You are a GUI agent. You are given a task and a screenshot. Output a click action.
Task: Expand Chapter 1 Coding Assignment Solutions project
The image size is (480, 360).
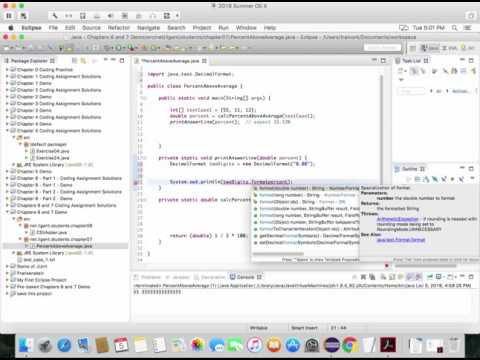pyautogui.click(x=7, y=76)
